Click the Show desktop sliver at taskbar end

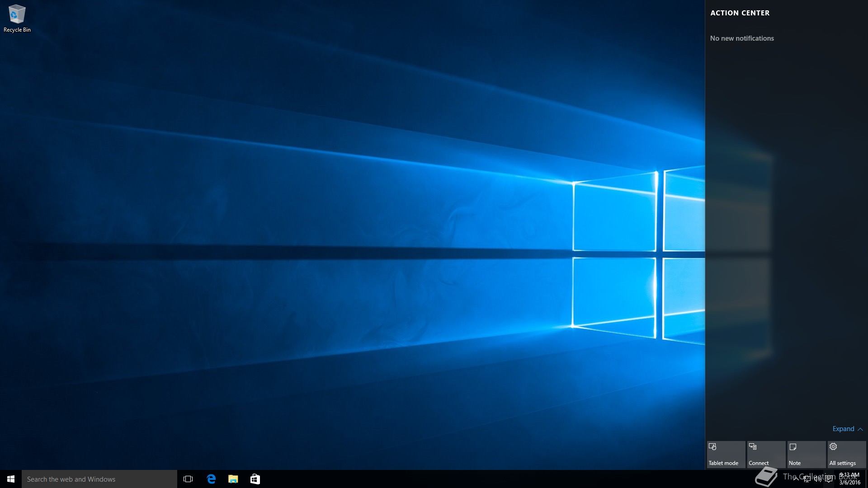click(x=866, y=479)
